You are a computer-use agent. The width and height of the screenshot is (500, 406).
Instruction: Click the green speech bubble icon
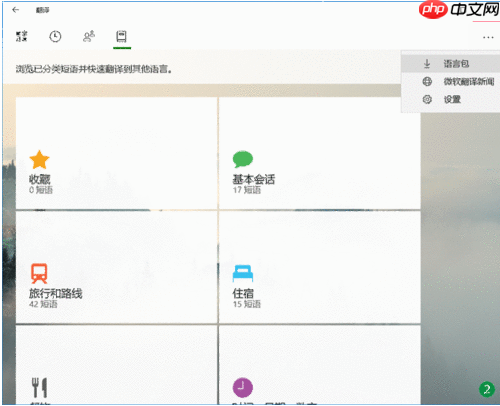[x=243, y=159]
